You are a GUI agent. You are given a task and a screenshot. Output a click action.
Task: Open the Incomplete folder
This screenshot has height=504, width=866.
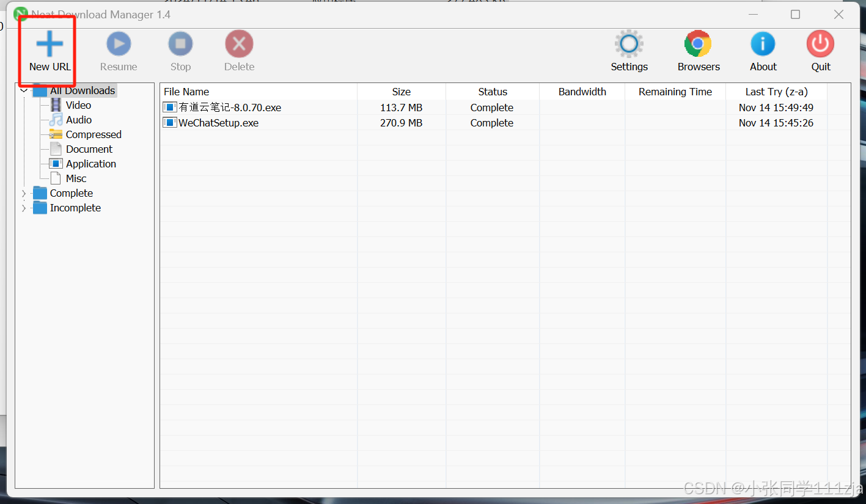75,208
